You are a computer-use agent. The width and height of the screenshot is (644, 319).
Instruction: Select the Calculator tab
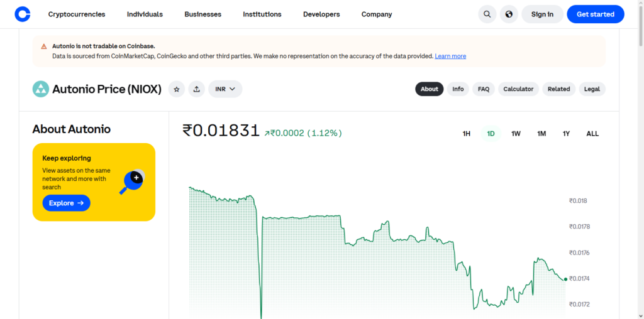pos(518,89)
